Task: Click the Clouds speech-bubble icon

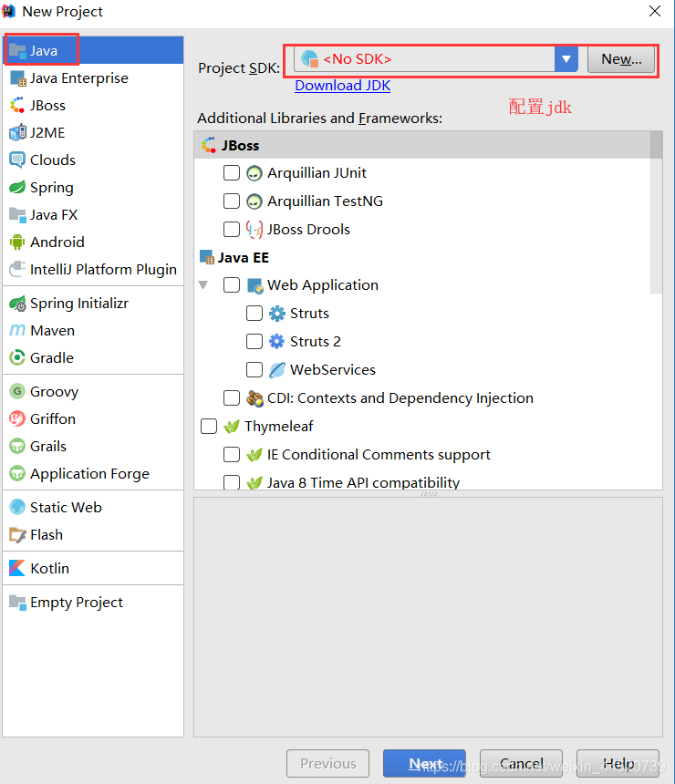Action: tap(17, 160)
